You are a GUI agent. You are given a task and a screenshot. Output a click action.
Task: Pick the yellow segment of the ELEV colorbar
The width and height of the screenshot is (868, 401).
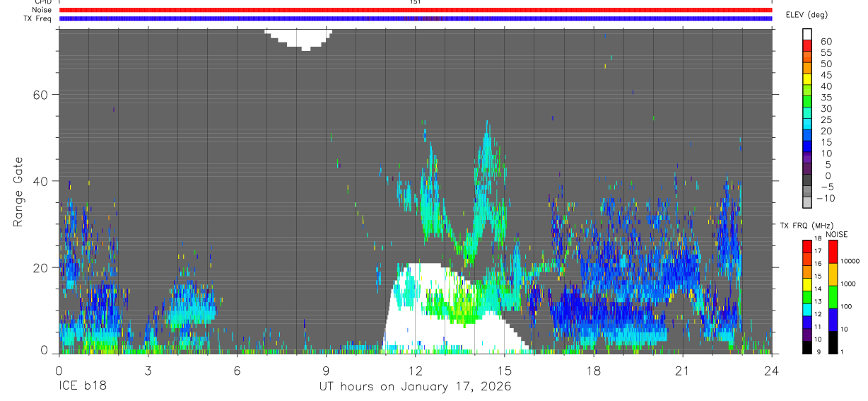(807, 79)
